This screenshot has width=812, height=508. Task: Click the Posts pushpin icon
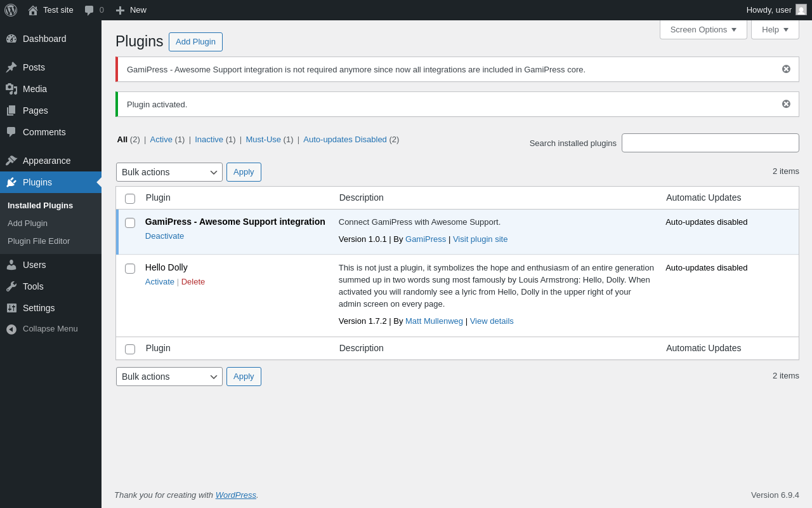[11, 67]
